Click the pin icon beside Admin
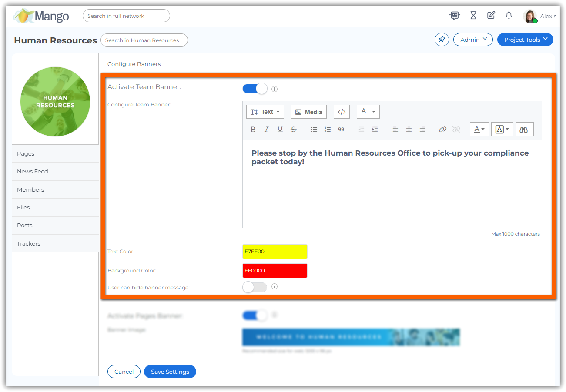Image resolution: width=566 pixels, height=392 pixels. coord(442,40)
